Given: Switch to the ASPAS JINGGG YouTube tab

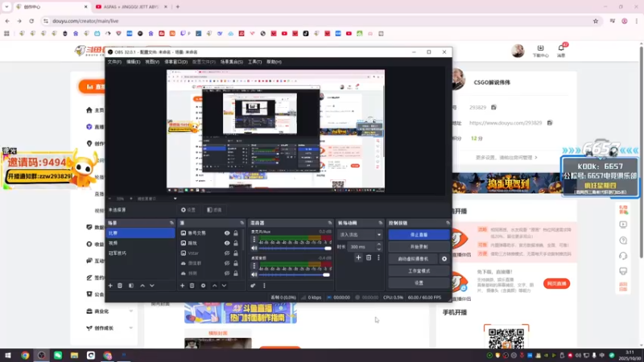Looking at the screenshot, I should pyautogui.click(x=130, y=7).
